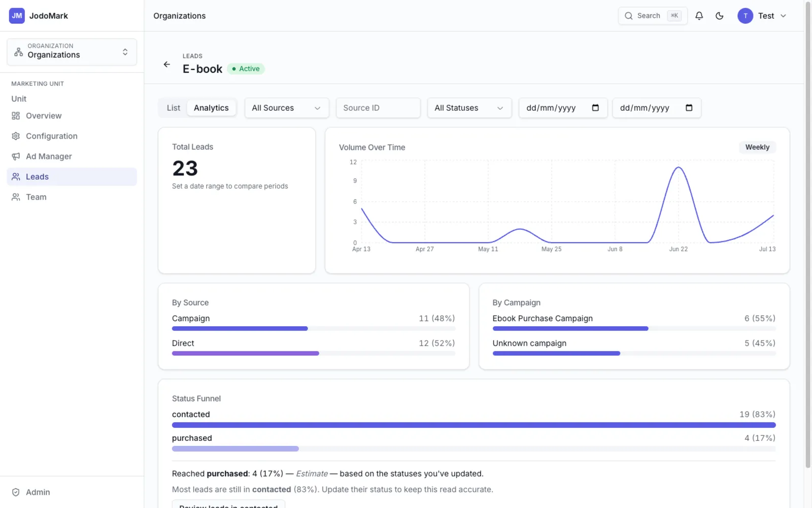
Task: Click the Ad Manager megaphone icon
Action: [16, 156]
